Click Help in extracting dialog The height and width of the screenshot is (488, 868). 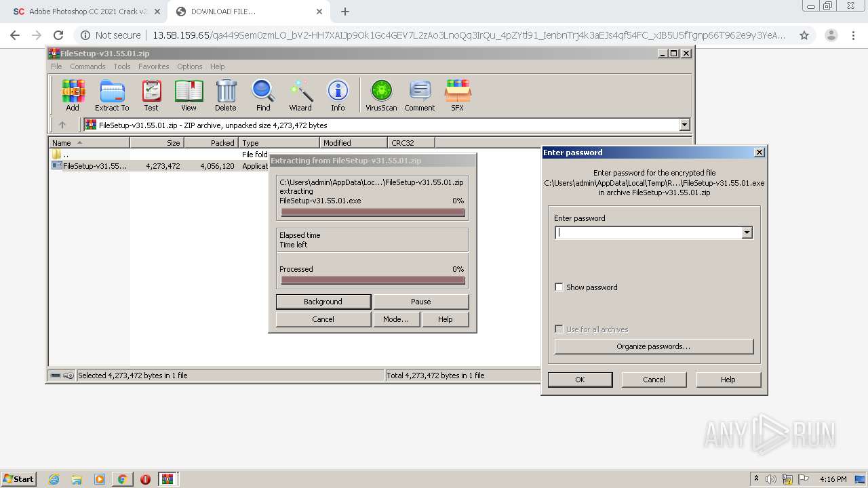pyautogui.click(x=445, y=319)
